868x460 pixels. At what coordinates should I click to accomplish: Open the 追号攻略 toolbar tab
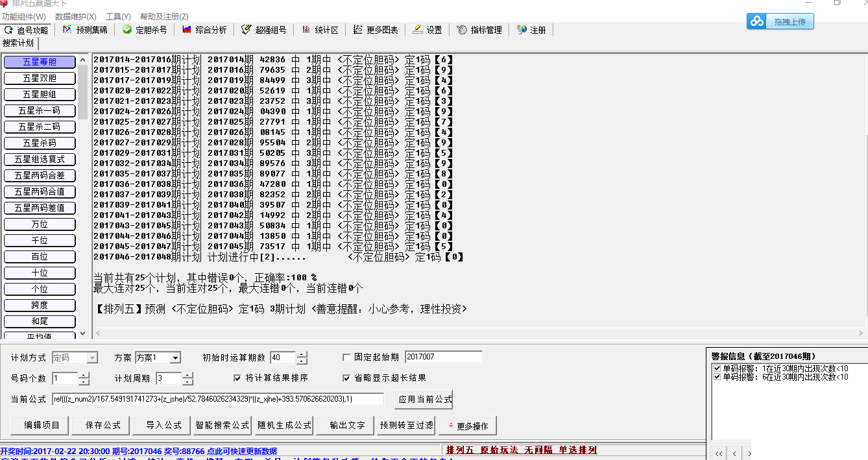(27, 30)
